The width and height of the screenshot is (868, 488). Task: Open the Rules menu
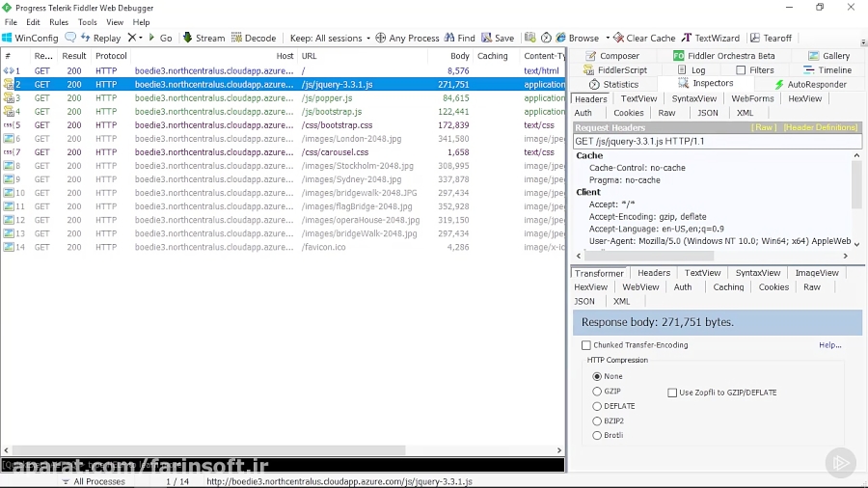[59, 22]
